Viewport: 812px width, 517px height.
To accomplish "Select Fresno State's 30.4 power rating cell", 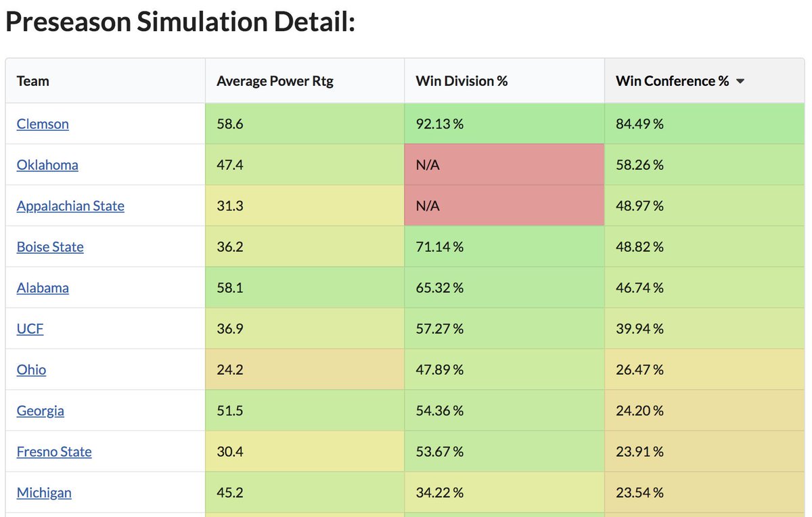I will (305, 451).
